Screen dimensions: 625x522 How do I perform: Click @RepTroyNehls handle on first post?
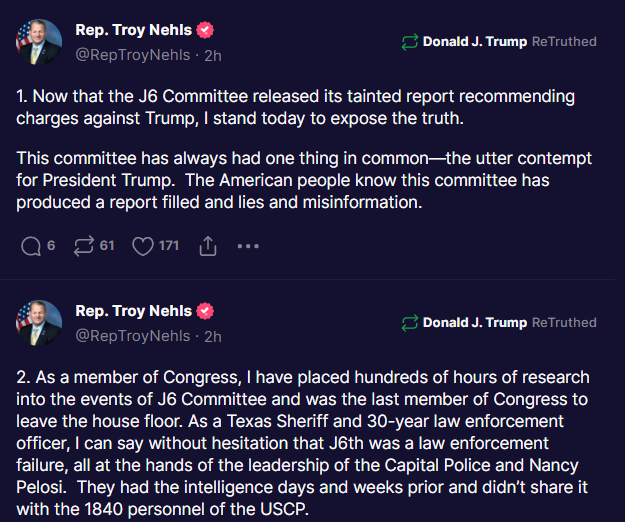tap(134, 55)
